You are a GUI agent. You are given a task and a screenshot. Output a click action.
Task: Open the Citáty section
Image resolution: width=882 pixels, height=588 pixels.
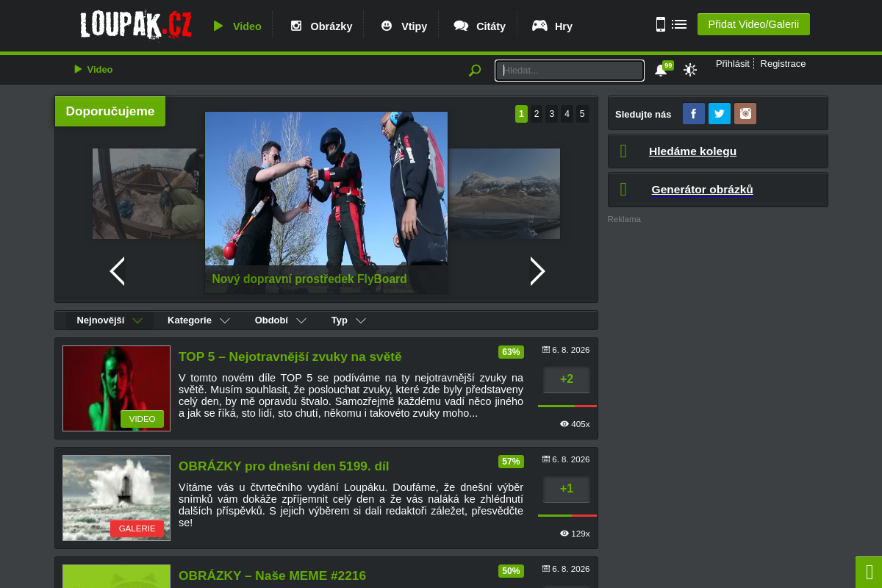pos(480,26)
